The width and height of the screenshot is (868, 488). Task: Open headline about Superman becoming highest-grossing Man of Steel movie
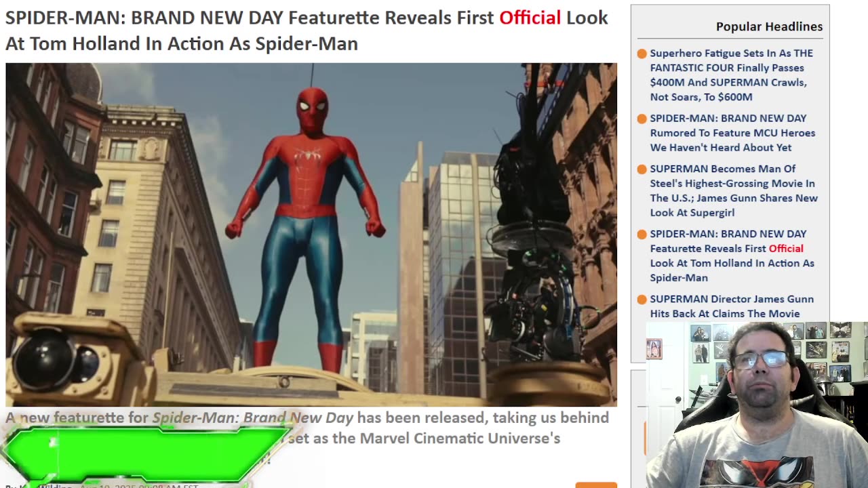[734, 190]
